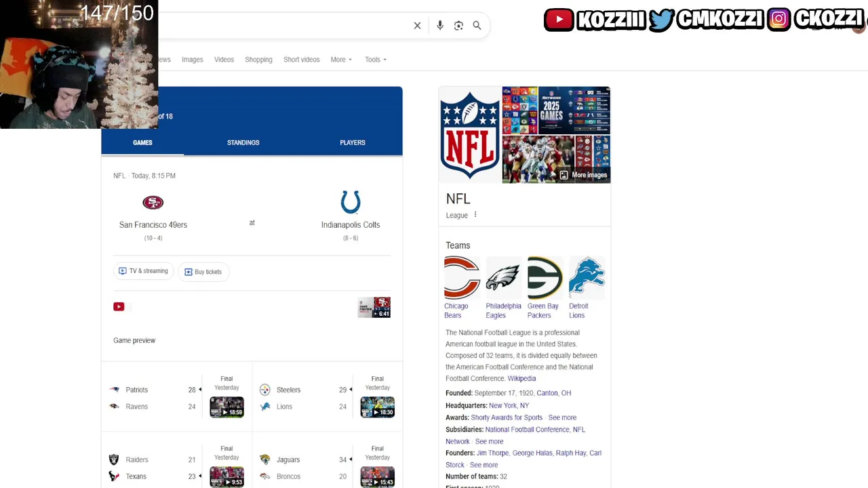Open the three-dot menu beside League
Viewport: 868px width, 488px height.
[x=475, y=215]
